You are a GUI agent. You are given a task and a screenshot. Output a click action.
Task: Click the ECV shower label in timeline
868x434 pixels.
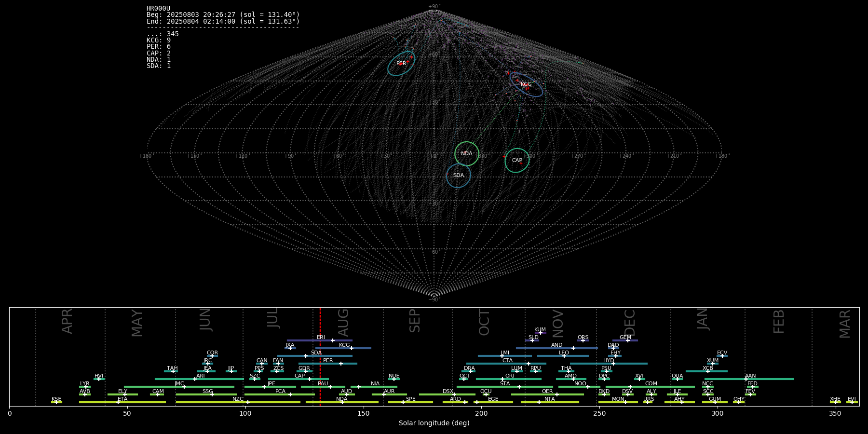tap(722, 353)
